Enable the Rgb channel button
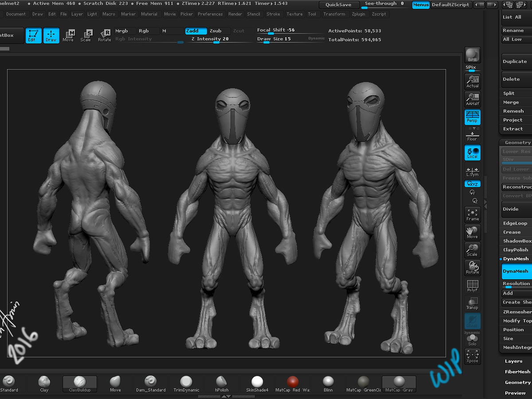532x399 pixels. click(x=149, y=31)
